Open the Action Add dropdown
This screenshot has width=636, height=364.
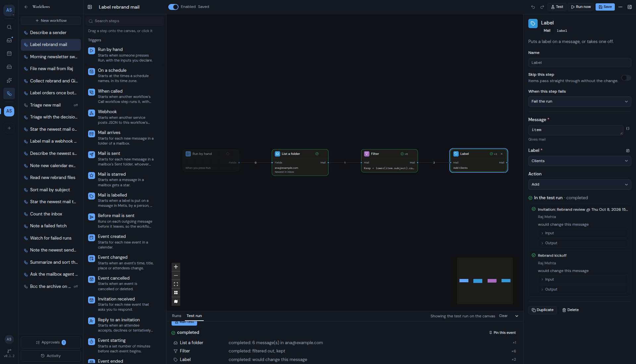coord(579,185)
